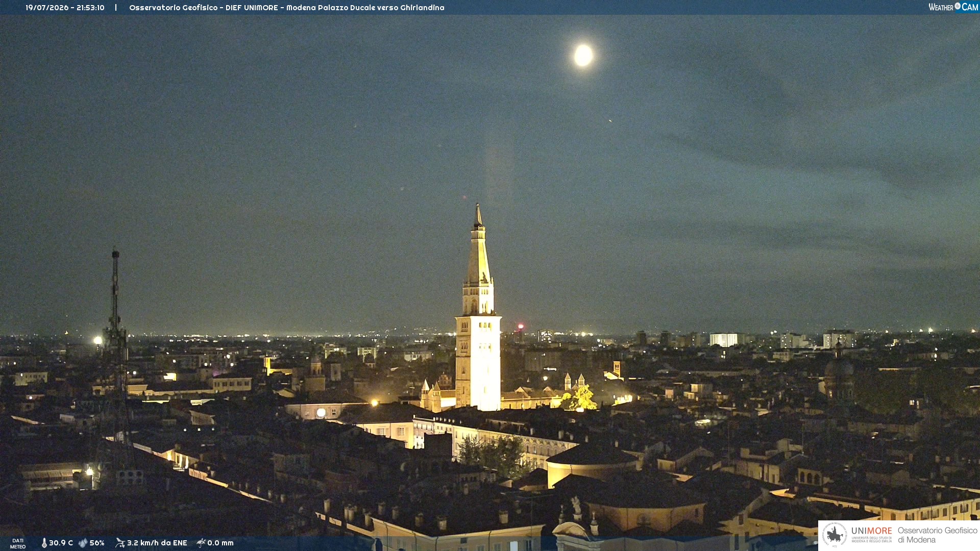Select the 3.2 km/h da ENE wind reading
This screenshot has height=551, width=980.
tap(157, 543)
